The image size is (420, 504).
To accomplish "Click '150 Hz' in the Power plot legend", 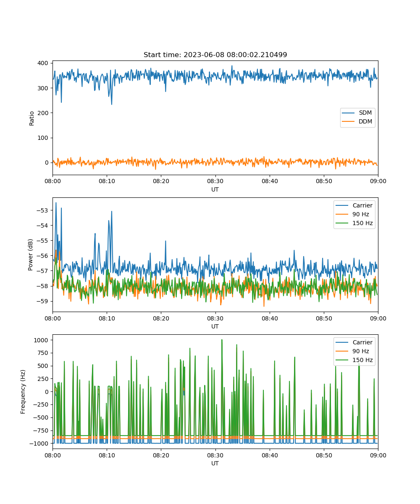I will tap(362, 223).
